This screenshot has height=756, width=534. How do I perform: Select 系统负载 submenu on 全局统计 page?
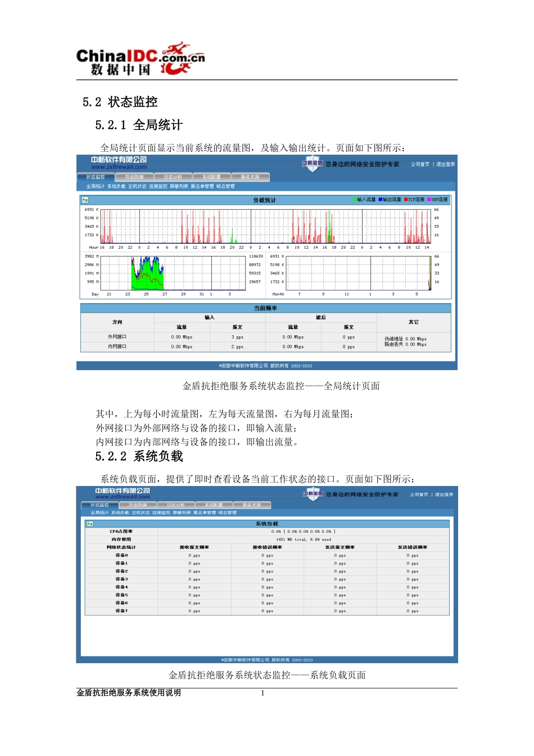point(116,186)
